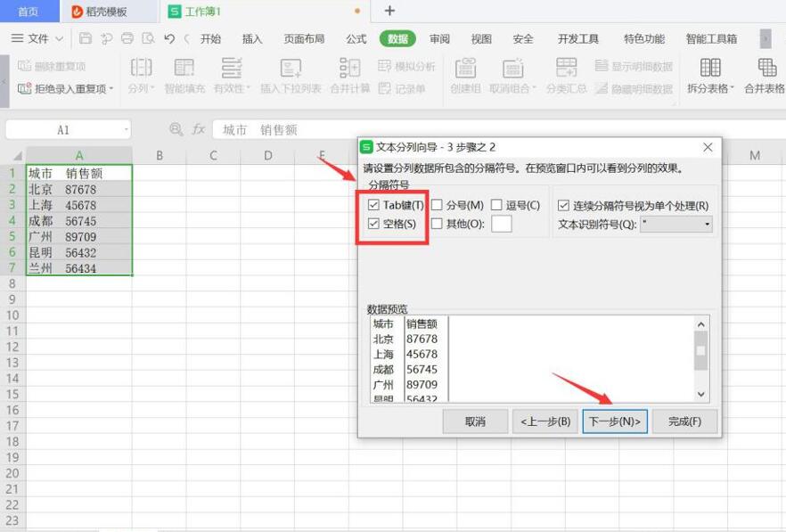786x532 pixels.
Task: Open the 视图 ribbon tab
Action: [481, 38]
